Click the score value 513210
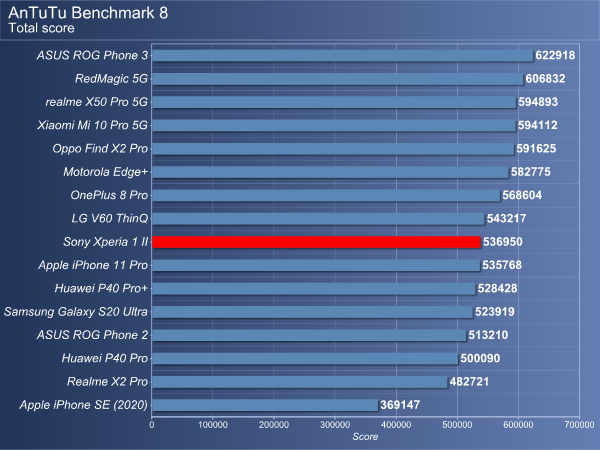The width and height of the screenshot is (600, 450). (x=488, y=335)
